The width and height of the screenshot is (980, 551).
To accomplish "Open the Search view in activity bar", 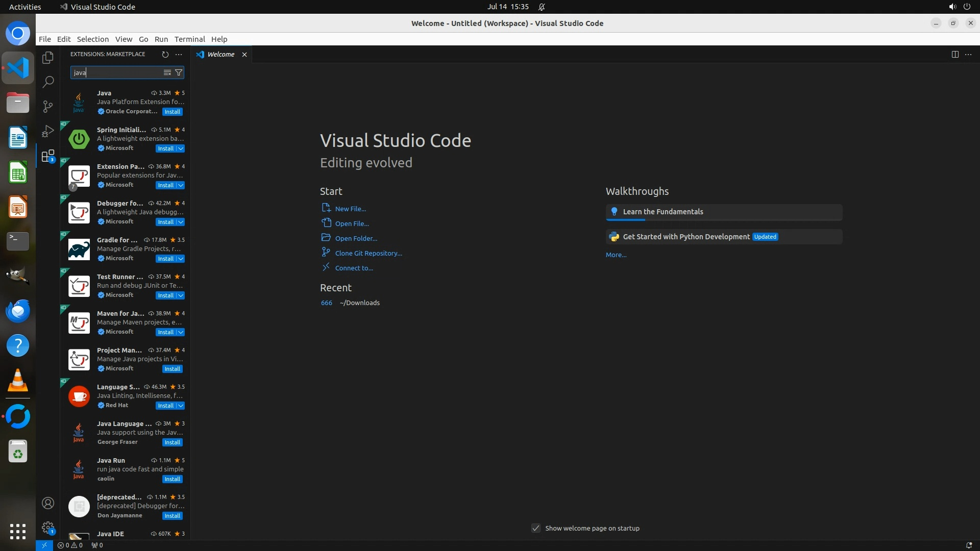I will click(48, 82).
